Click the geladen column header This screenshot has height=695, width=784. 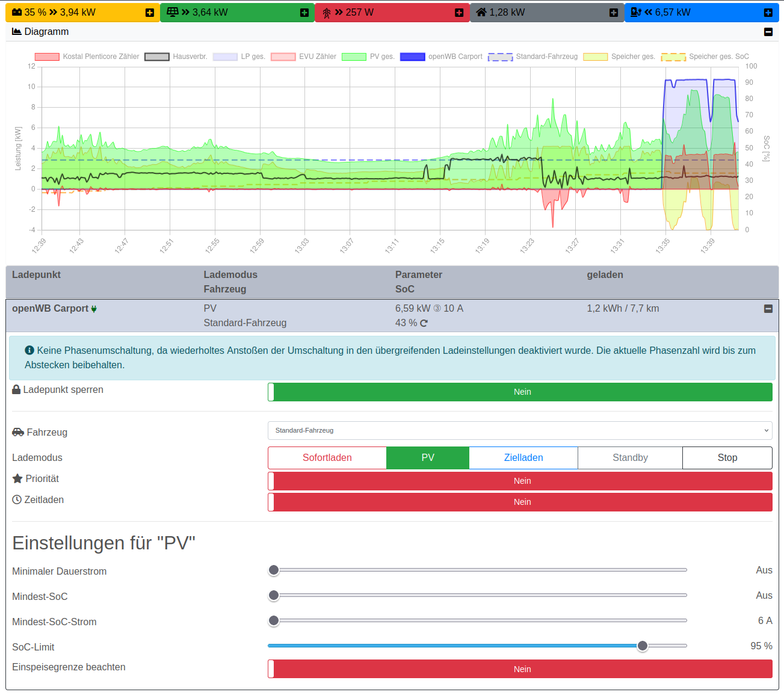coord(605,274)
